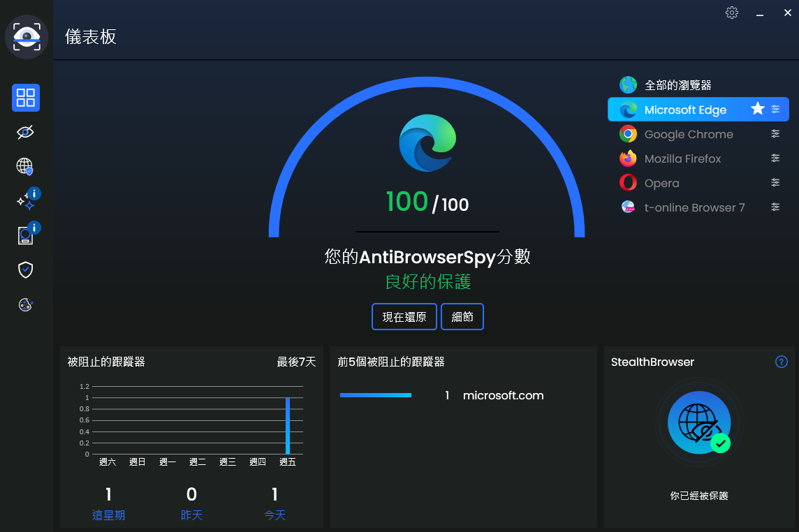The height and width of the screenshot is (532, 799).
Task: Select Google Chrome in browser list
Action: pos(698,134)
